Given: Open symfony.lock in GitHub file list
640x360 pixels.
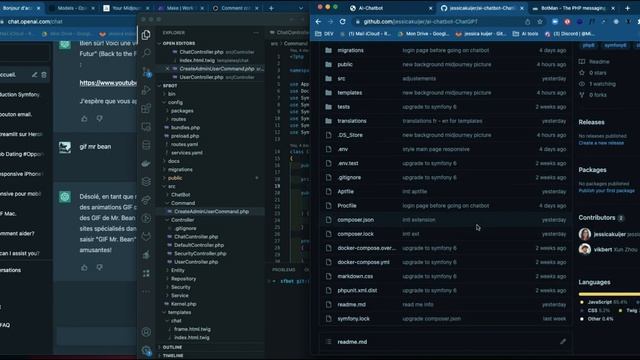Looking at the screenshot, I should point(353,319).
